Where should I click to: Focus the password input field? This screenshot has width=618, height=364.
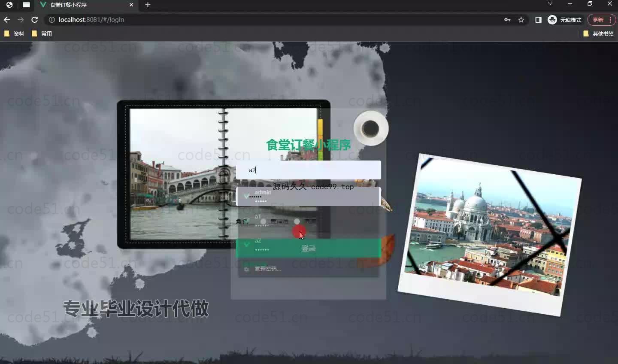click(x=308, y=197)
